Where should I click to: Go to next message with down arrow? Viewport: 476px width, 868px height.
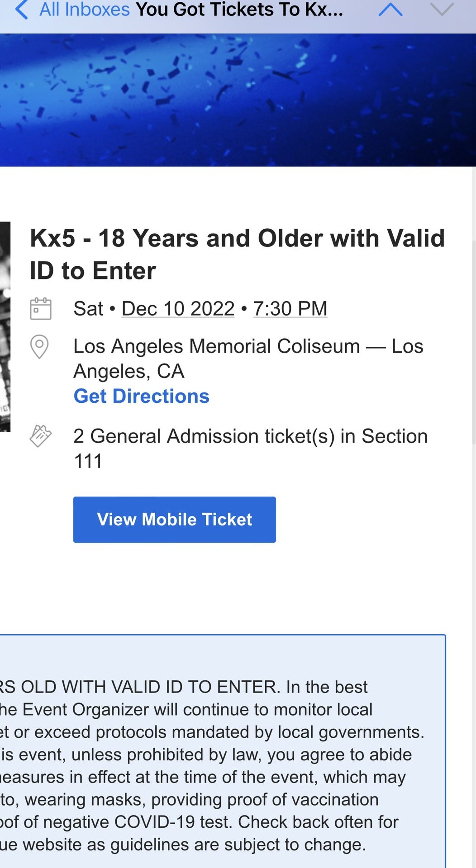click(x=442, y=9)
